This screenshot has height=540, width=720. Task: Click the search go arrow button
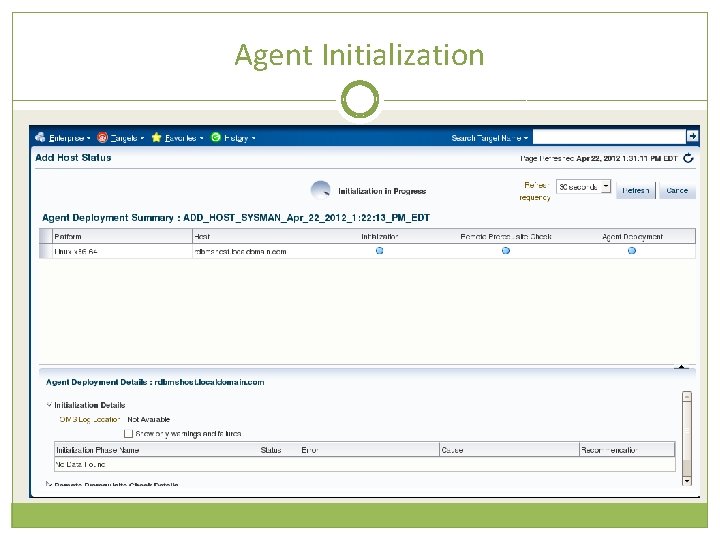click(x=692, y=136)
